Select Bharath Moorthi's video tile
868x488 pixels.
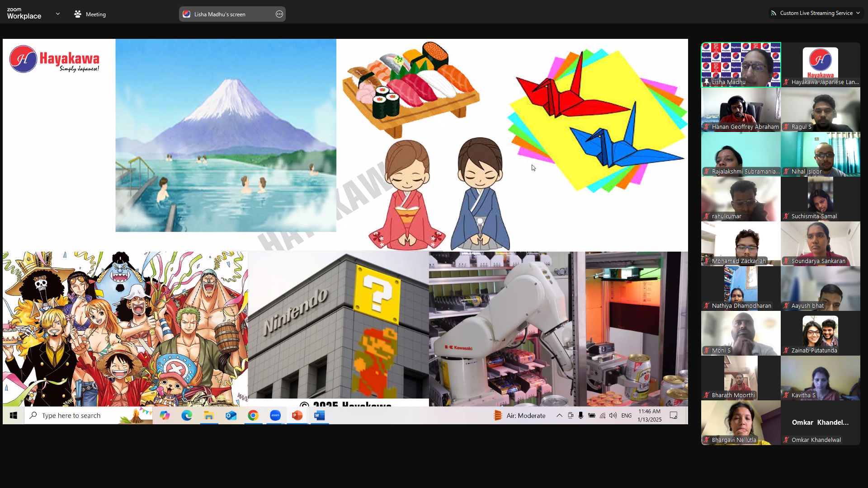(741, 378)
